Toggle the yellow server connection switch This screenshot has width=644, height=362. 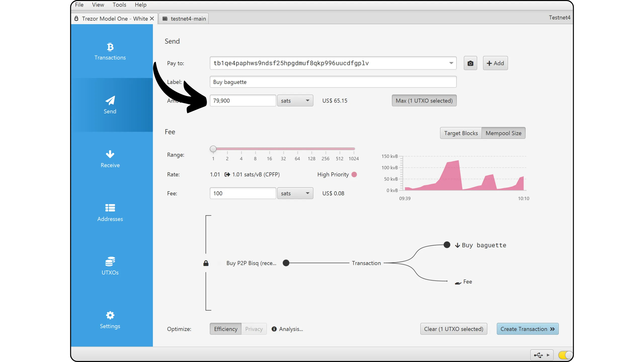click(565, 355)
